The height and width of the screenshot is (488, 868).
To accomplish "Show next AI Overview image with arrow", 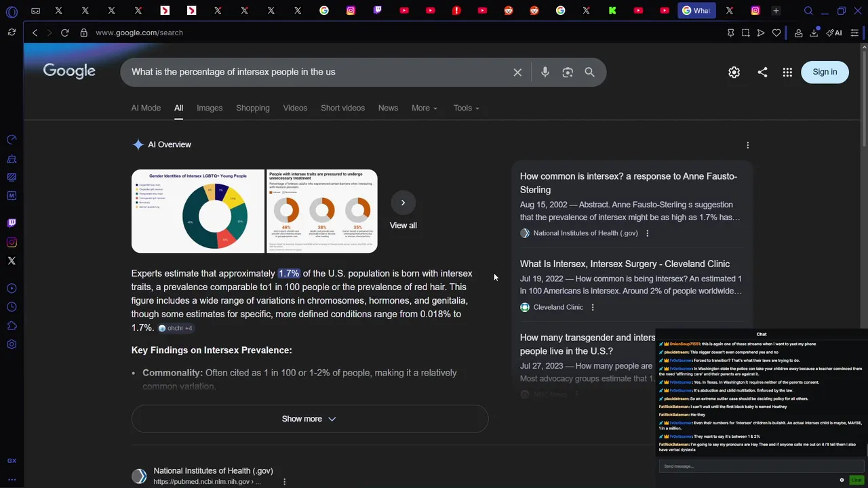I will tap(403, 203).
